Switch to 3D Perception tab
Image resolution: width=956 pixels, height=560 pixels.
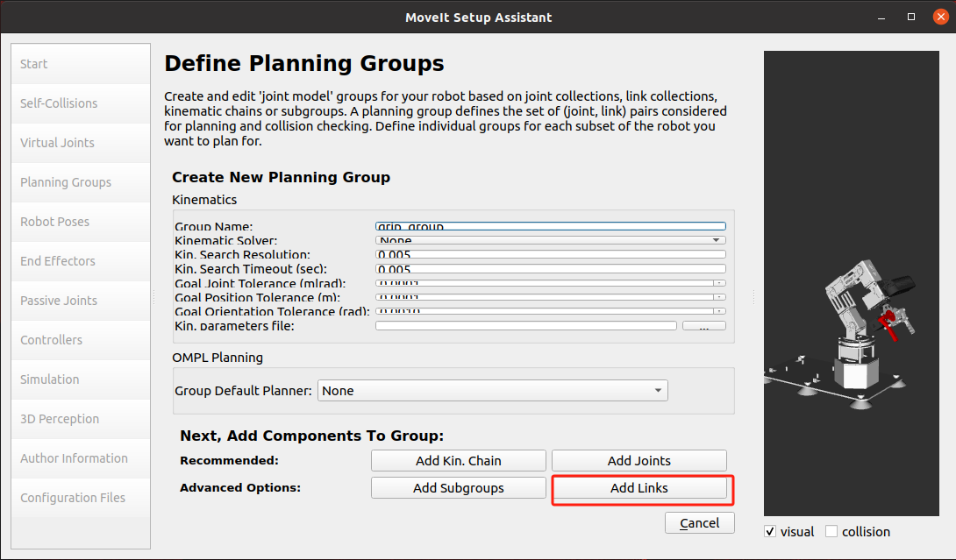click(x=81, y=419)
